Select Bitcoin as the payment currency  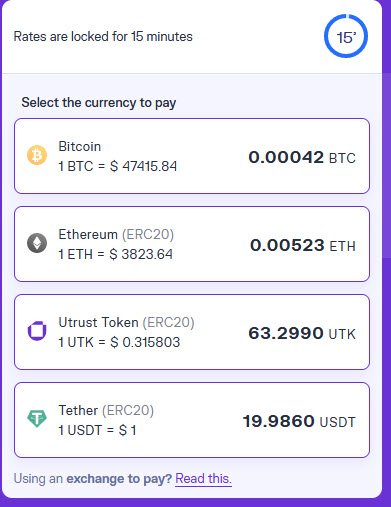point(192,156)
